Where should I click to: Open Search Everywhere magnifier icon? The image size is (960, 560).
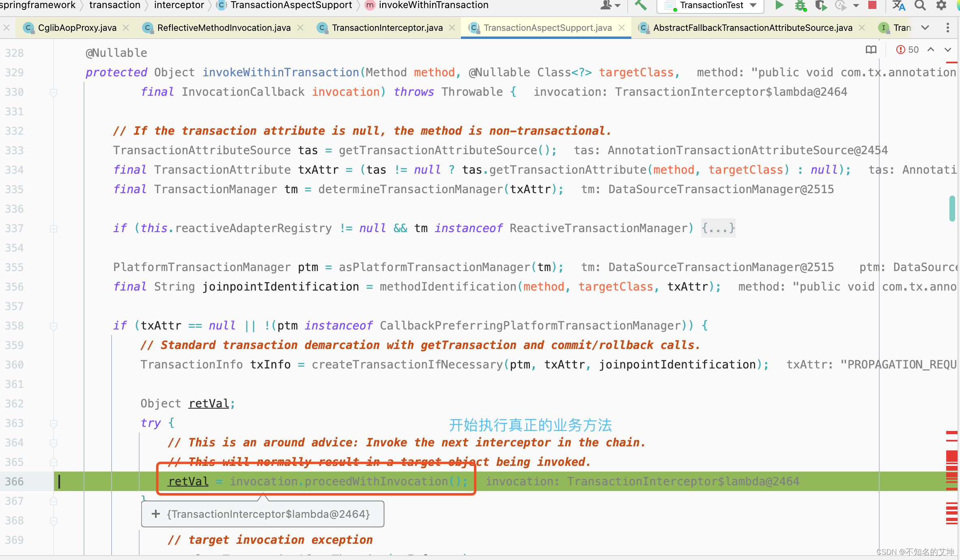[x=920, y=5]
